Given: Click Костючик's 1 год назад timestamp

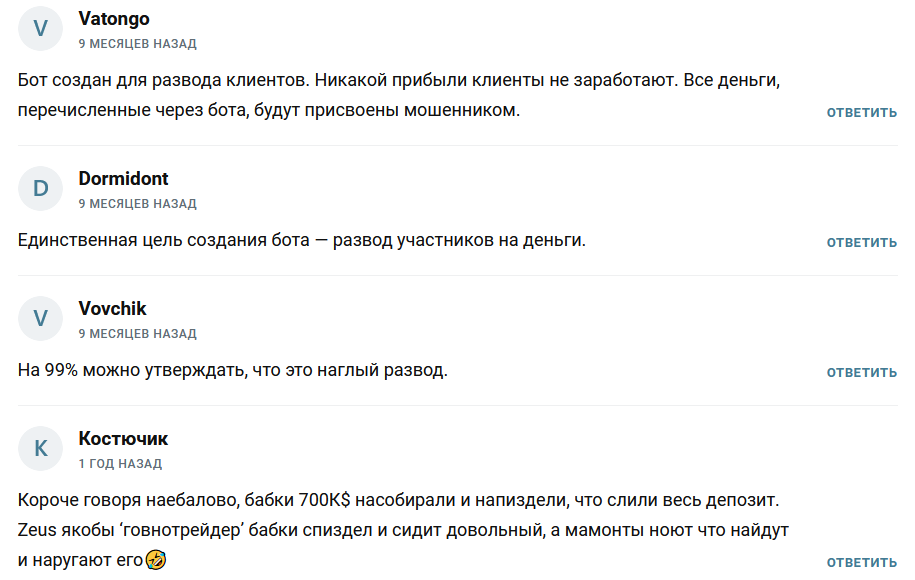Looking at the screenshot, I should (x=120, y=464).
